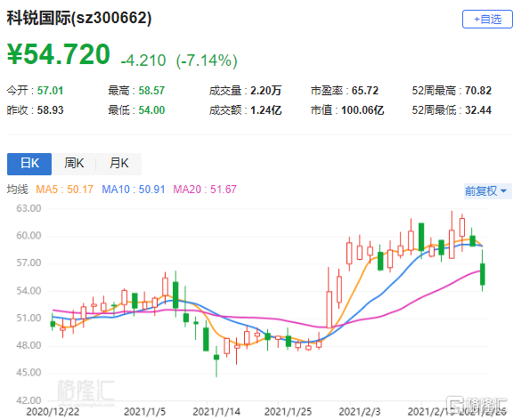Click the MA20 : 51.67 legend
This screenshot has width=513, height=420.
tap(205, 190)
